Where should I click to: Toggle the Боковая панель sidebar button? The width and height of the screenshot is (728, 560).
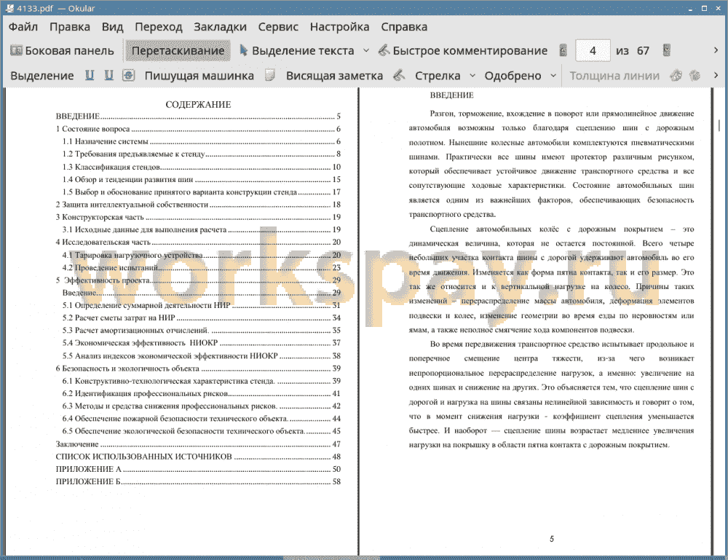pyautogui.click(x=62, y=51)
